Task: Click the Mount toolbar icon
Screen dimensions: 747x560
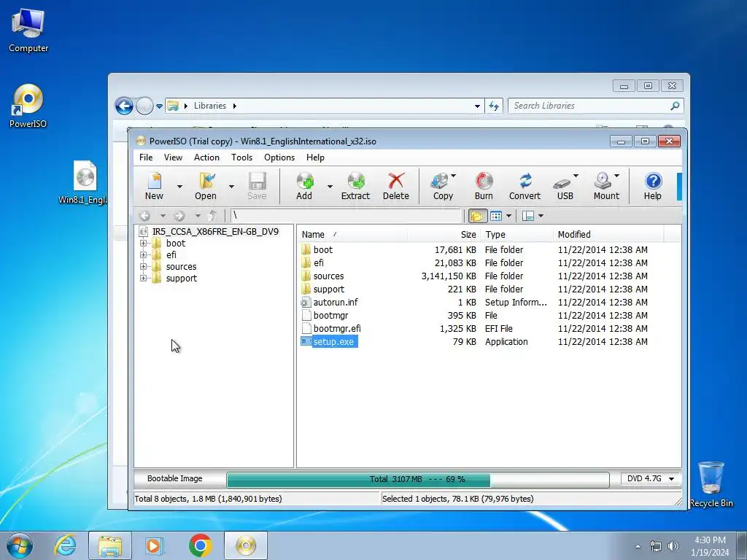Action: (605, 186)
